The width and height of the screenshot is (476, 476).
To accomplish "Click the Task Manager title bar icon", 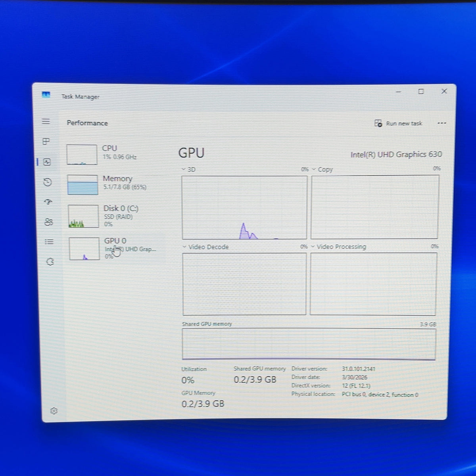I will 46,95.
